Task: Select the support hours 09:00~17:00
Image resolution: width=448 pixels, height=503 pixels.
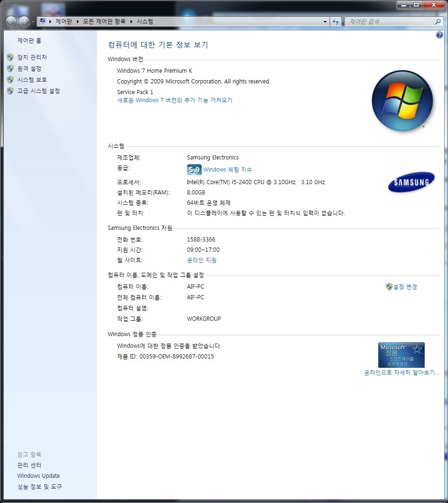Action: pyautogui.click(x=203, y=249)
